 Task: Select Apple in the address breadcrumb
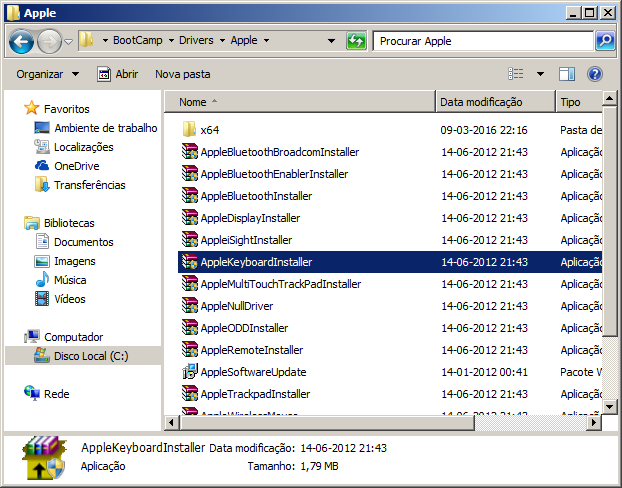[244, 40]
